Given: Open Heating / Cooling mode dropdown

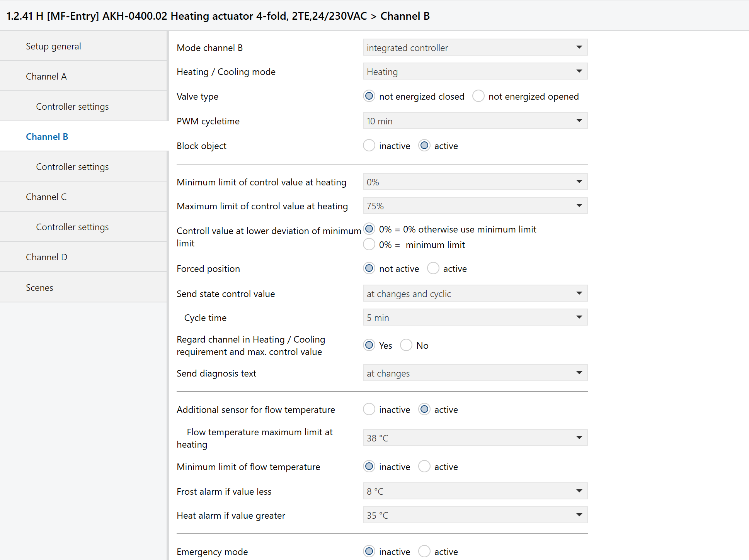Looking at the screenshot, I should point(475,71).
